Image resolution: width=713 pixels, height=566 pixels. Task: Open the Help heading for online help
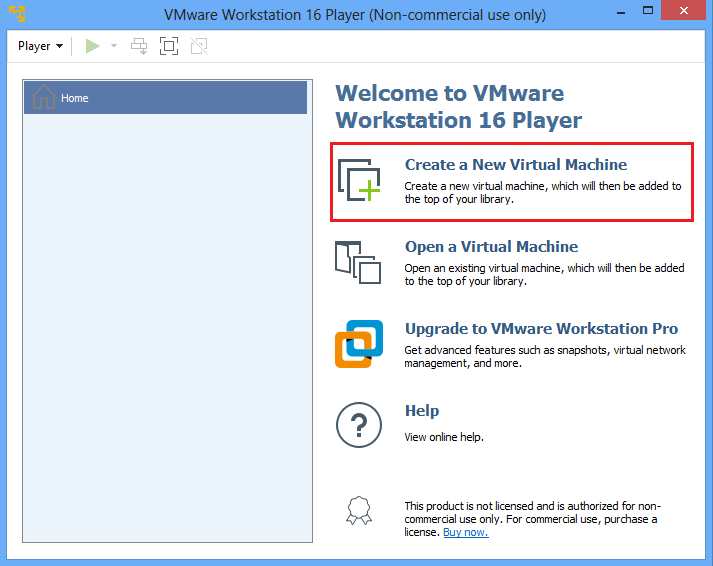tap(421, 411)
